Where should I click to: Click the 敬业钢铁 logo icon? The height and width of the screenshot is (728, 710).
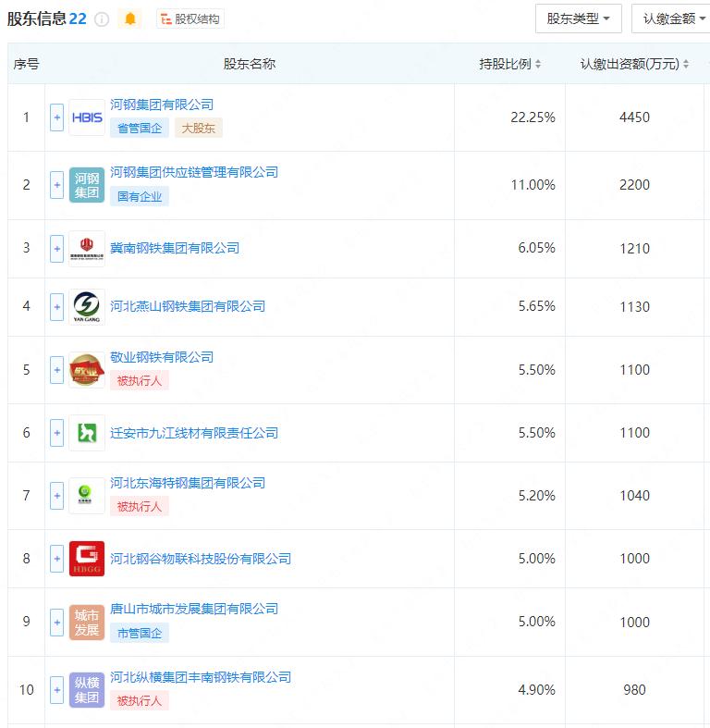click(87, 370)
